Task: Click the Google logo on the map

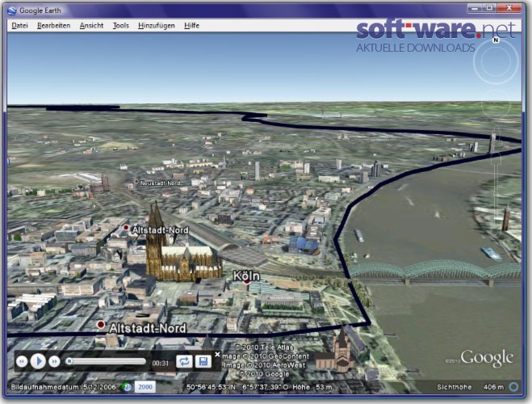Action: [x=487, y=358]
